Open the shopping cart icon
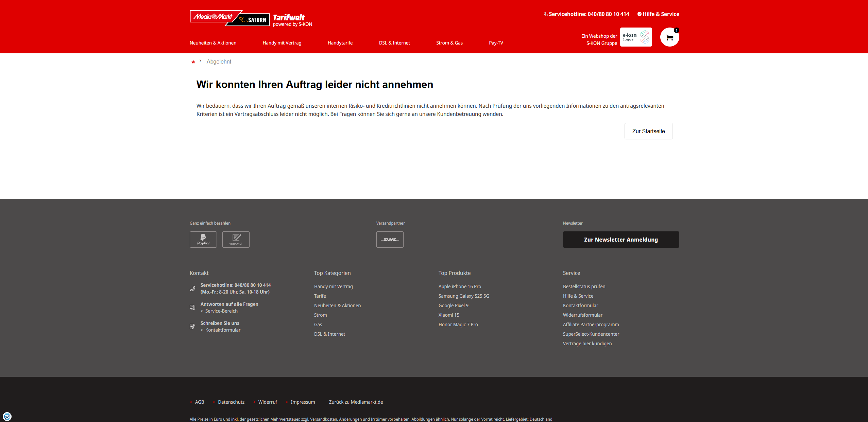This screenshot has width=868, height=422. [x=669, y=37]
